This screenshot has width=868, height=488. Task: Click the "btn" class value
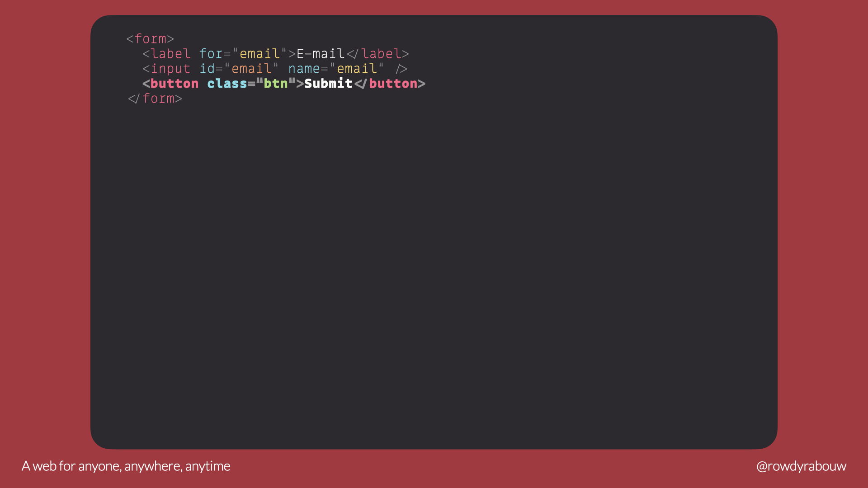pos(276,84)
